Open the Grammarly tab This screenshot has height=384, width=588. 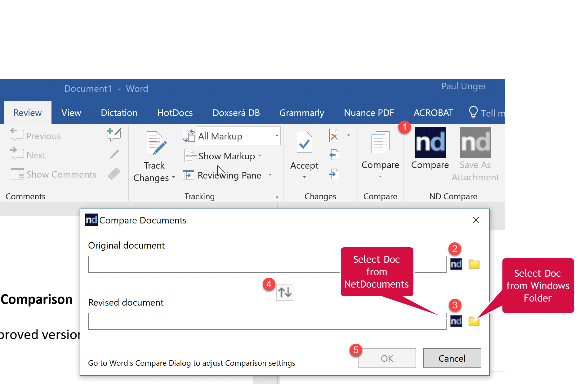302,113
